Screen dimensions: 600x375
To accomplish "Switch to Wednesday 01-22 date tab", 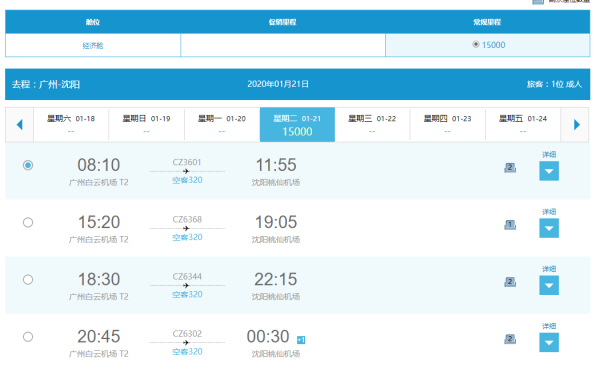I will coord(372,125).
